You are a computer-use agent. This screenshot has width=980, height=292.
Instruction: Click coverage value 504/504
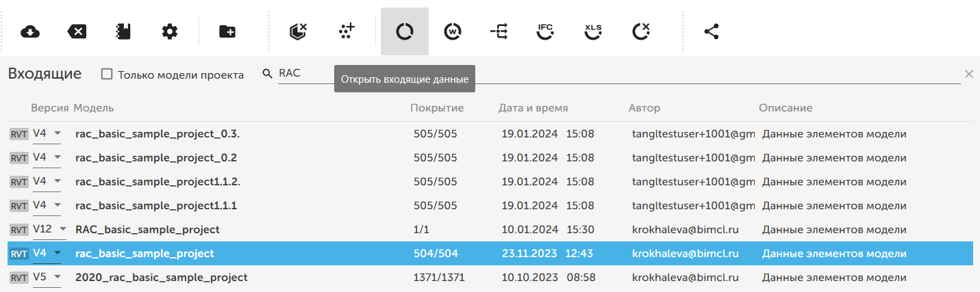click(x=436, y=254)
